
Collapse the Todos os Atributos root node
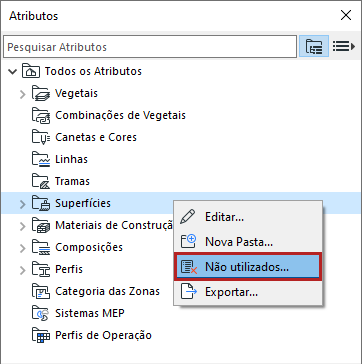pyautogui.click(x=13, y=71)
